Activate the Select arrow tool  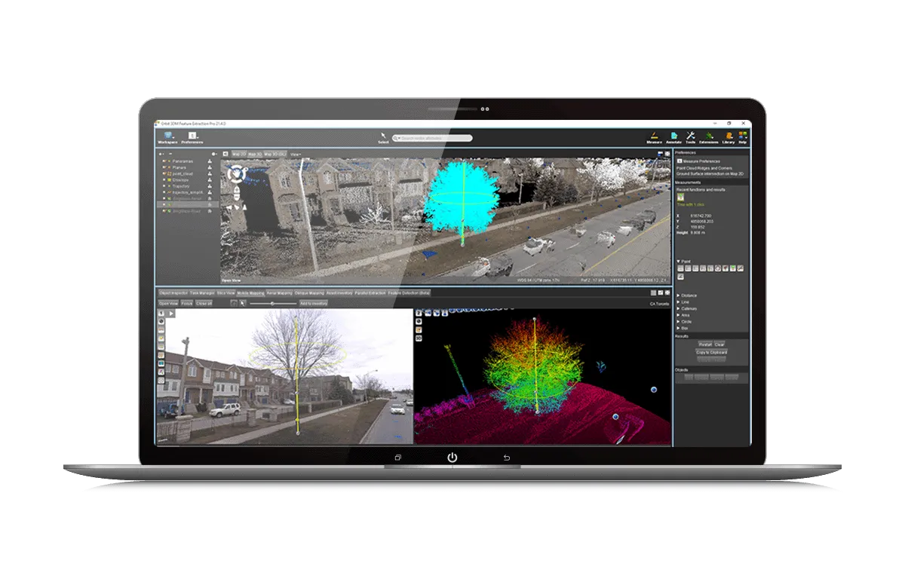tap(383, 138)
